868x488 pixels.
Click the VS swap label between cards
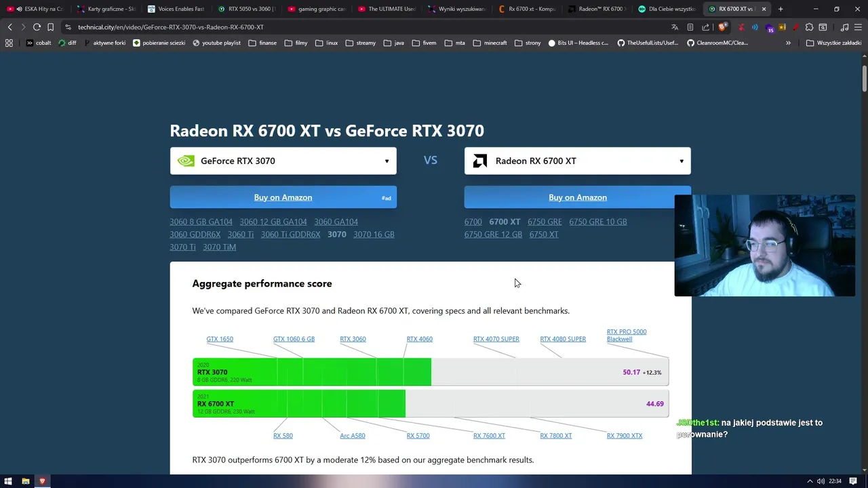(x=431, y=160)
